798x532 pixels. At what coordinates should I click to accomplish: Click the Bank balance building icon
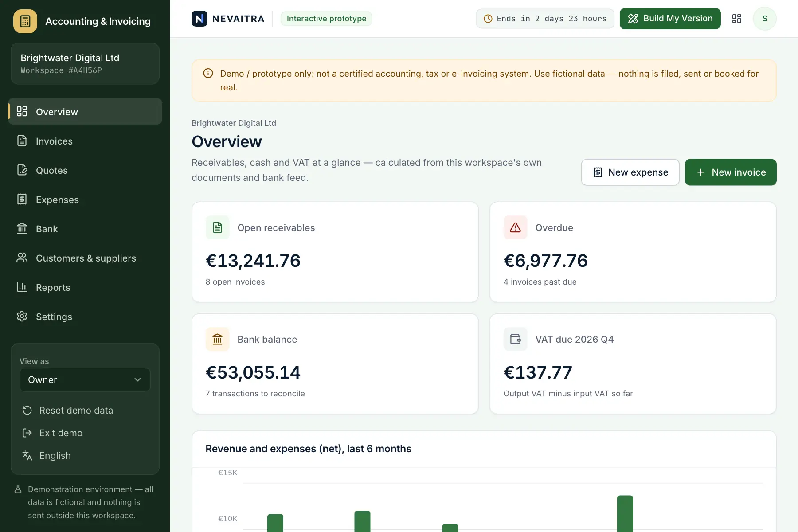tap(217, 339)
